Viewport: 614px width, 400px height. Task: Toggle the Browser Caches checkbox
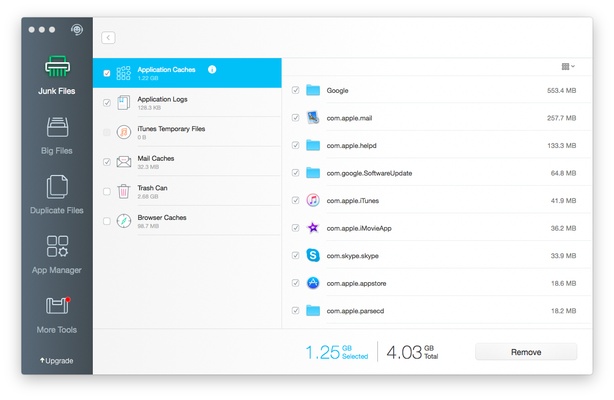coord(107,221)
